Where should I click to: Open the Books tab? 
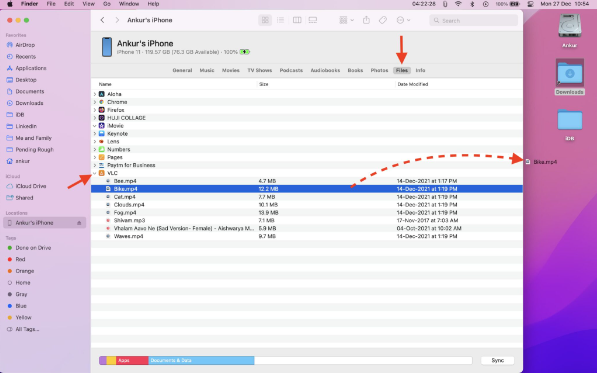tap(355, 70)
